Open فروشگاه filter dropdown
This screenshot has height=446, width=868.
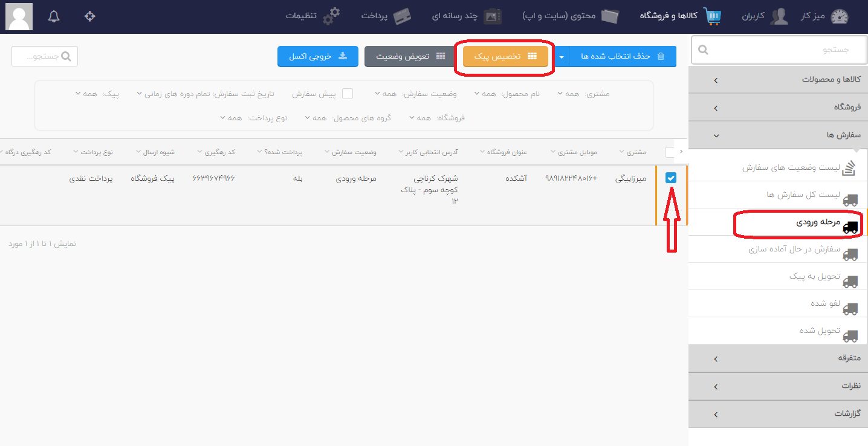437,118
